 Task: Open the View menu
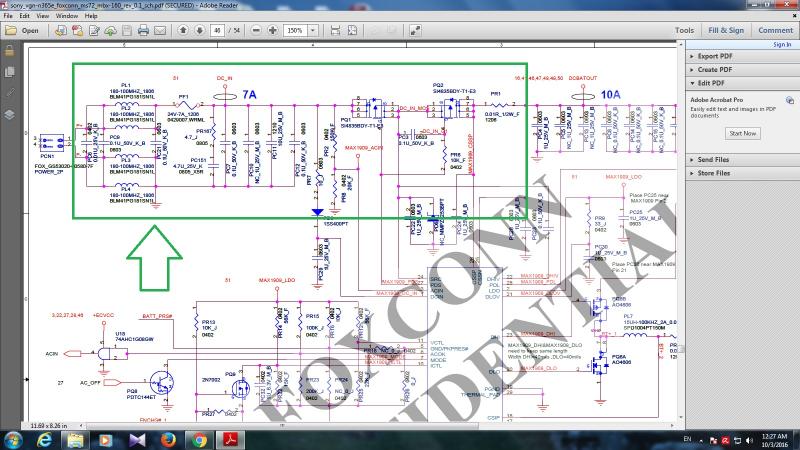(42, 16)
